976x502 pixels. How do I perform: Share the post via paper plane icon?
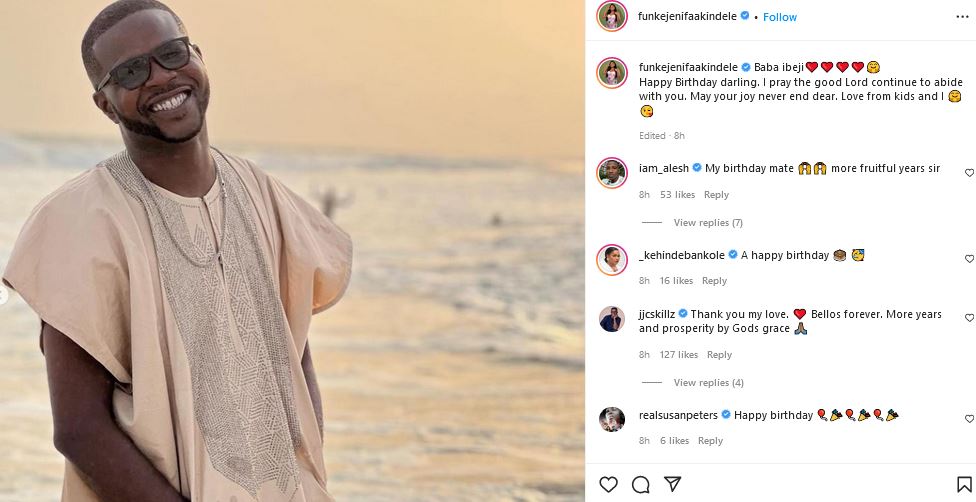pos(673,485)
